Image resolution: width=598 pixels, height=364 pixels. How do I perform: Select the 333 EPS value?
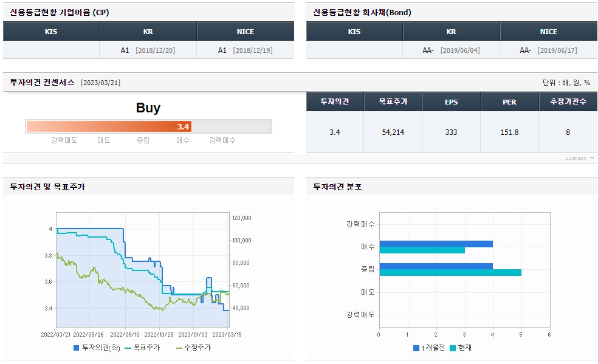(451, 132)
